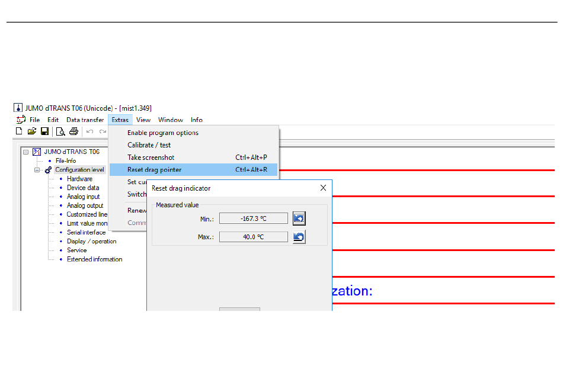Click the Redo arrow toolbar icon
This screenshot has width=563, height=392.
click(103, 131)
